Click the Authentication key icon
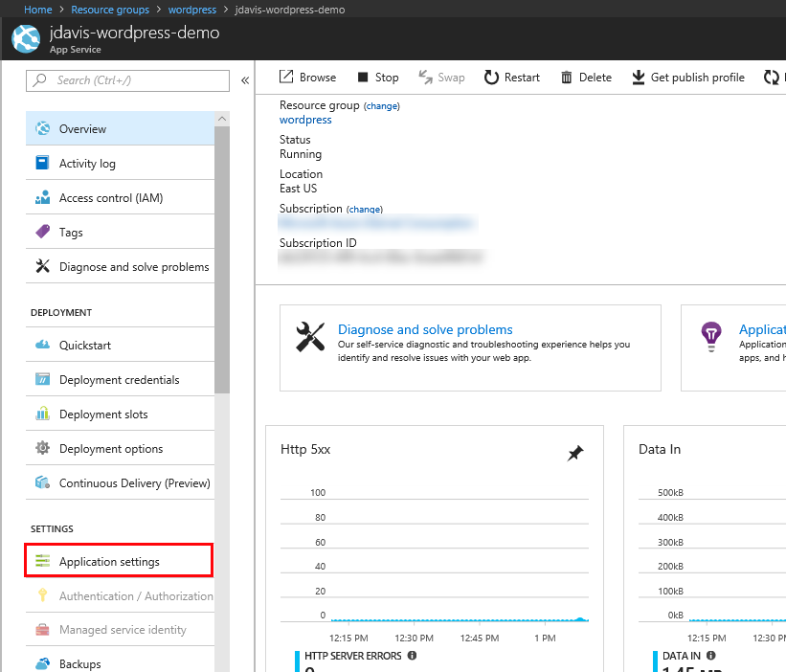 [x=43, y=594]
